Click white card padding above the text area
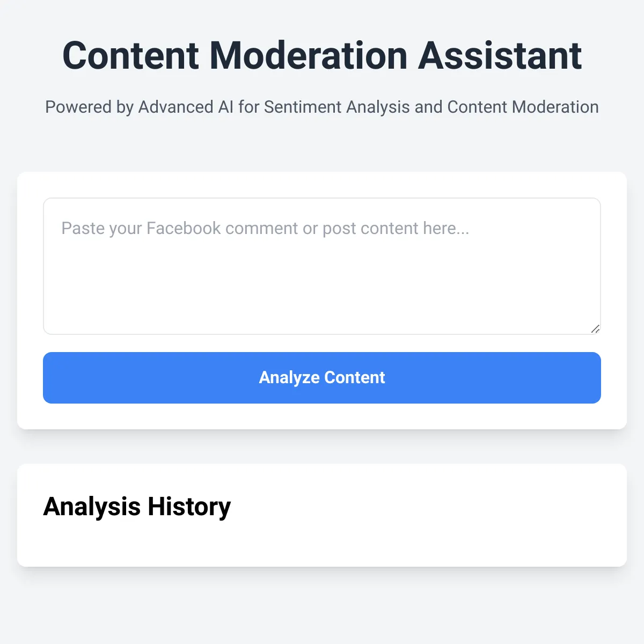Viewport: 644px width, 644px height. (322, 185)
